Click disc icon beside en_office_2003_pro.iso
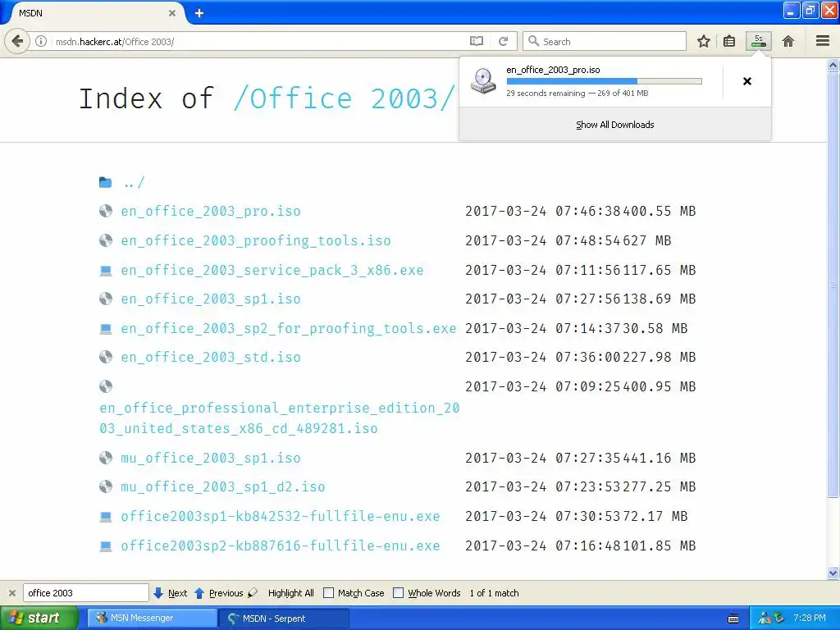 click(x=106, y=211)
